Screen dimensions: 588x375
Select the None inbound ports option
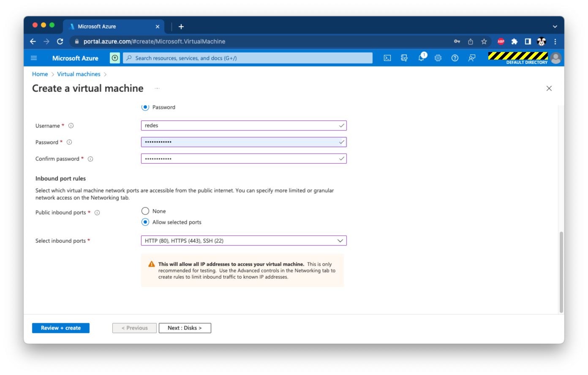tap(145, 211)
